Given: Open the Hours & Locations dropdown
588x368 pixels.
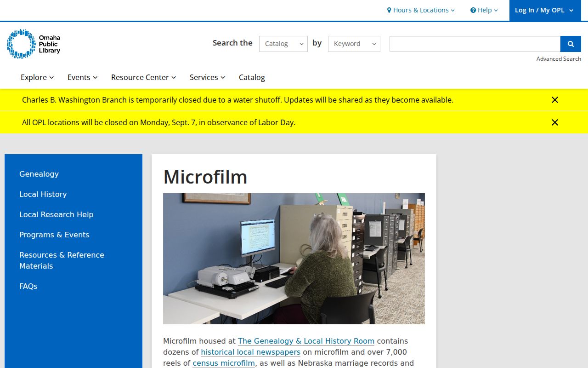Looking at the screenshot, I should click(421, 10).
